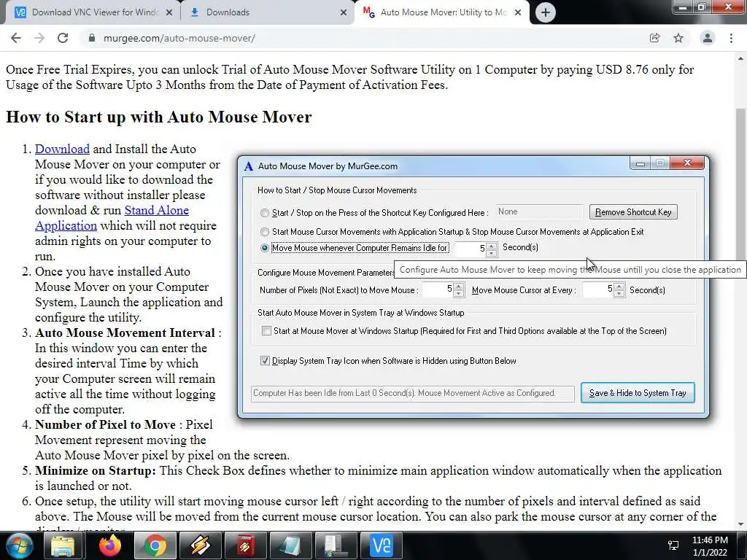Reload the murgee.com page
Image resolution: width=747 pixels, height=560 pixels.
click(x=63, y=38)
